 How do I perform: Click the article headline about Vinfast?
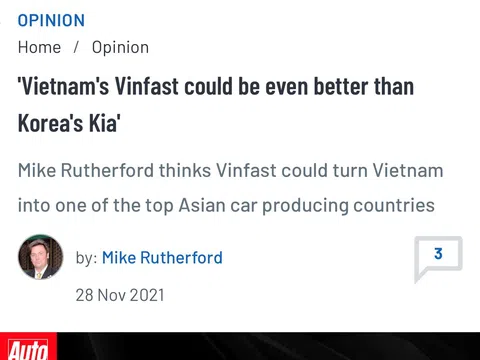[x=216, y=104]
